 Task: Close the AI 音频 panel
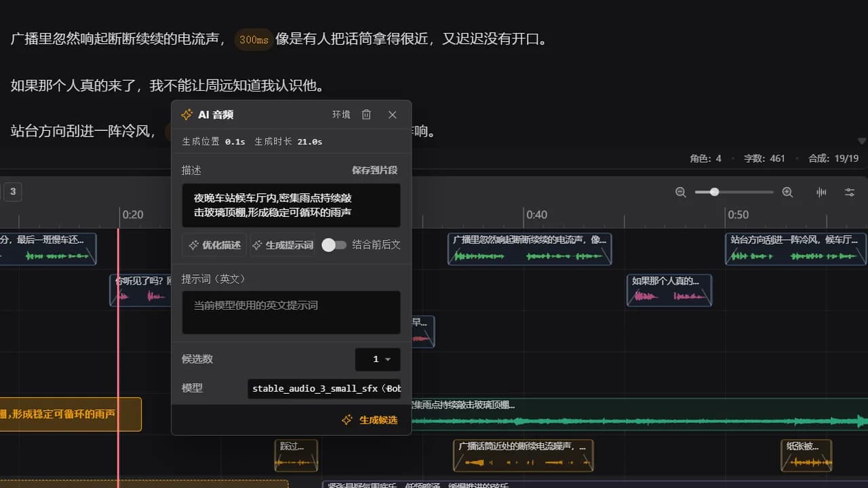tap(392, 115)
